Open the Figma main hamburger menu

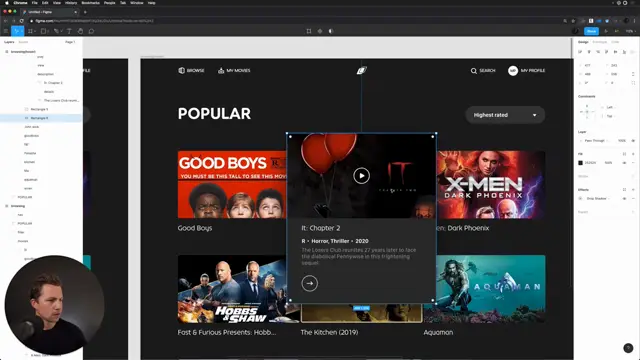[6, 31]
